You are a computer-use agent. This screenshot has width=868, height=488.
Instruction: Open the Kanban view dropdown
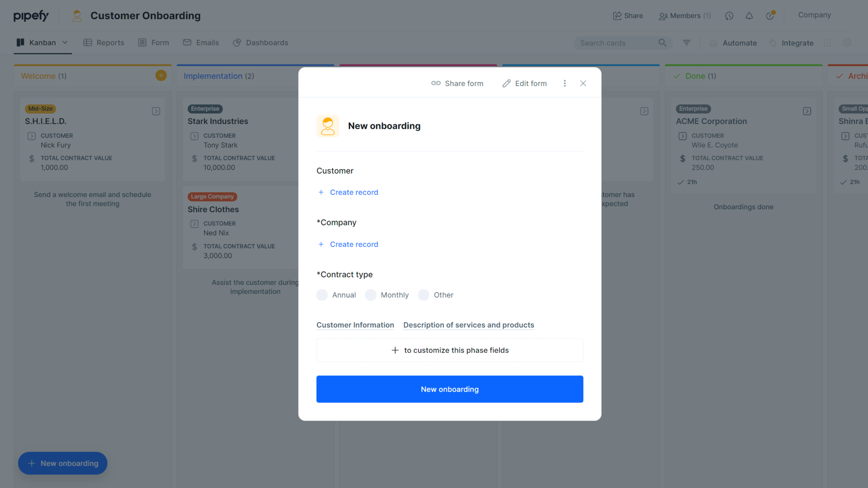tap(65, 42)
